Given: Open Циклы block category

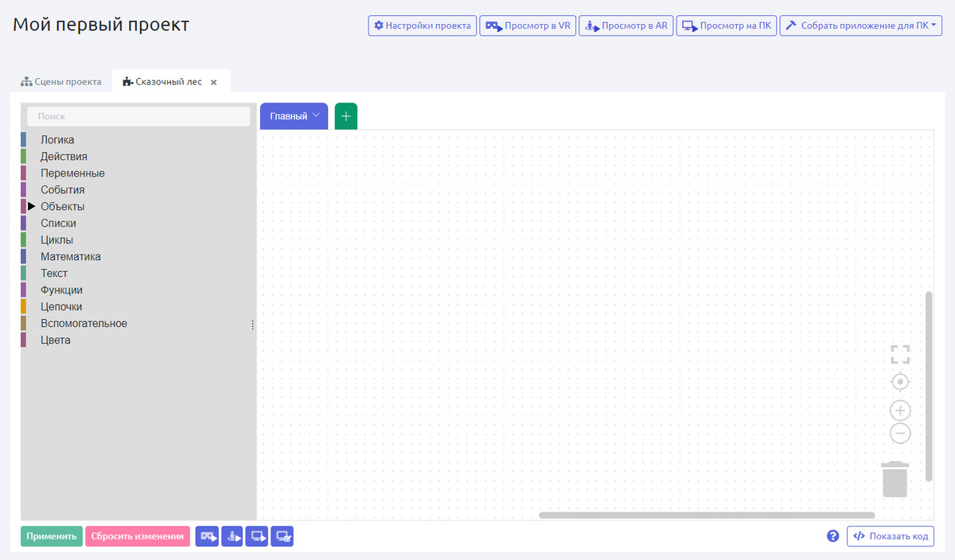Looking at the screenshot, I should (57, 240).
